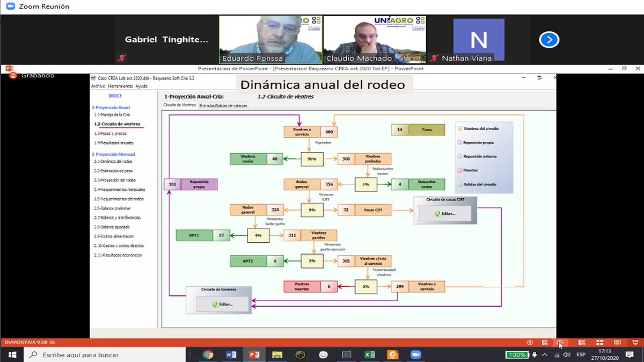
Task: Click the 4% merma tacto-parto box
Action: click(258, 235)
